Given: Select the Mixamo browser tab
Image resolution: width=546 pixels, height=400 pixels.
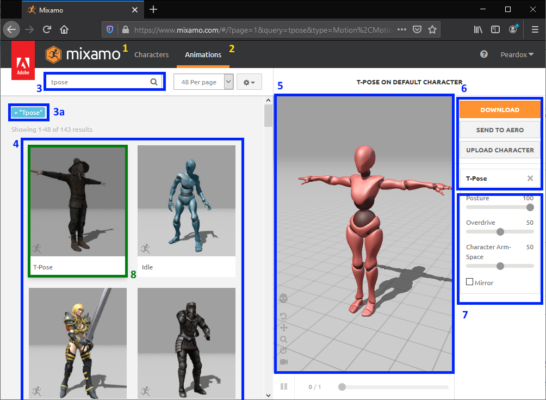Looking at the screenshot, I should coord(83,10).
